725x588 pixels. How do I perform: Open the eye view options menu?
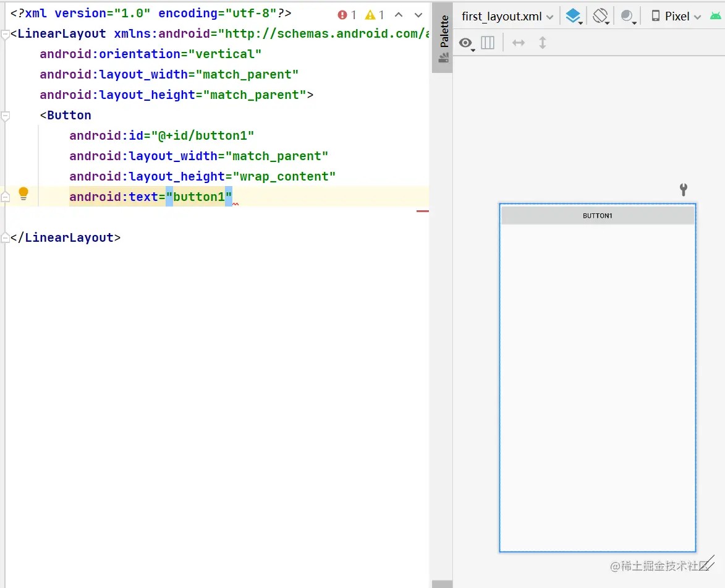click(467, 43)
